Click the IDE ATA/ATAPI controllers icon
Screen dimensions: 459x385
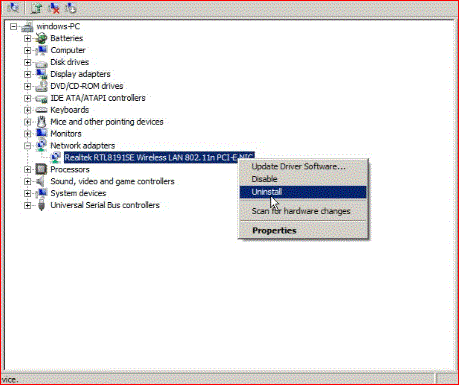(x=41, y=98)
